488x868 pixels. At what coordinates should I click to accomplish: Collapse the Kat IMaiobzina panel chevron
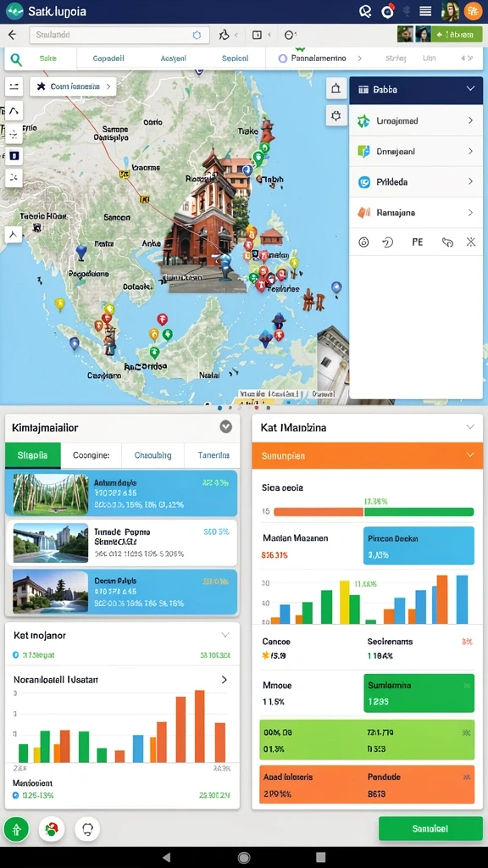[470, 427]
